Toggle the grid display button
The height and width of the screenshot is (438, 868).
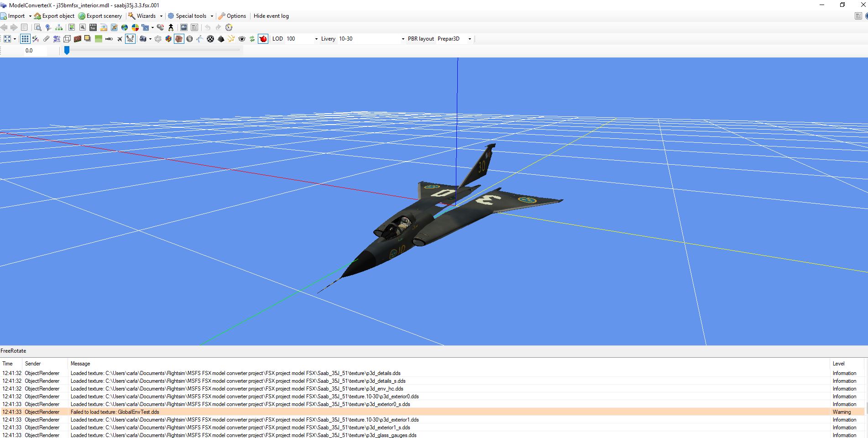pos(25,39)
